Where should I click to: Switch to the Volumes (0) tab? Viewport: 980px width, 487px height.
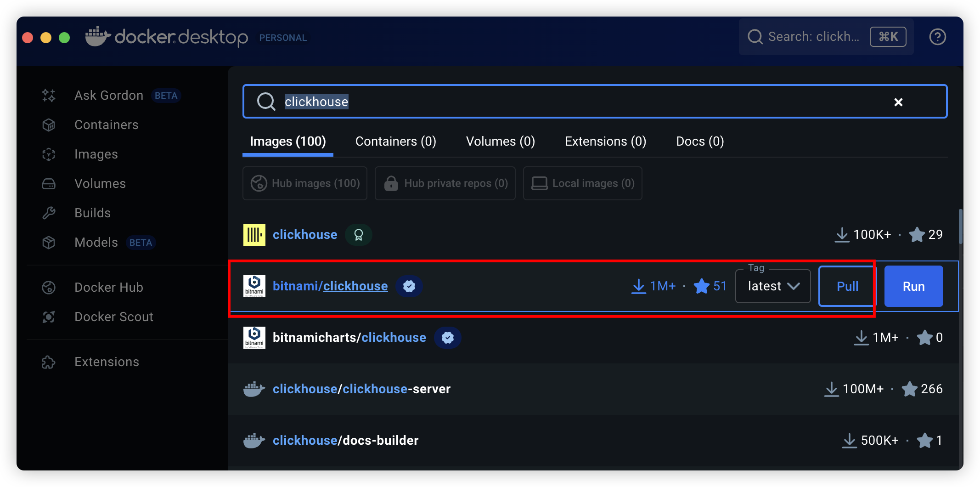point(501,141)
